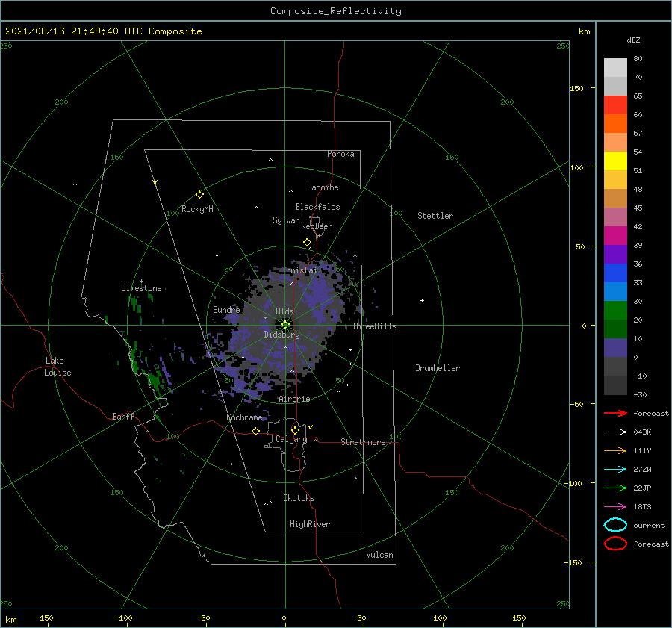Image resolution: width=672 pixels, height=628 pixels.
Task: Click the yellow diamond marker under Cochrane
Action: [x=255, y=432]
